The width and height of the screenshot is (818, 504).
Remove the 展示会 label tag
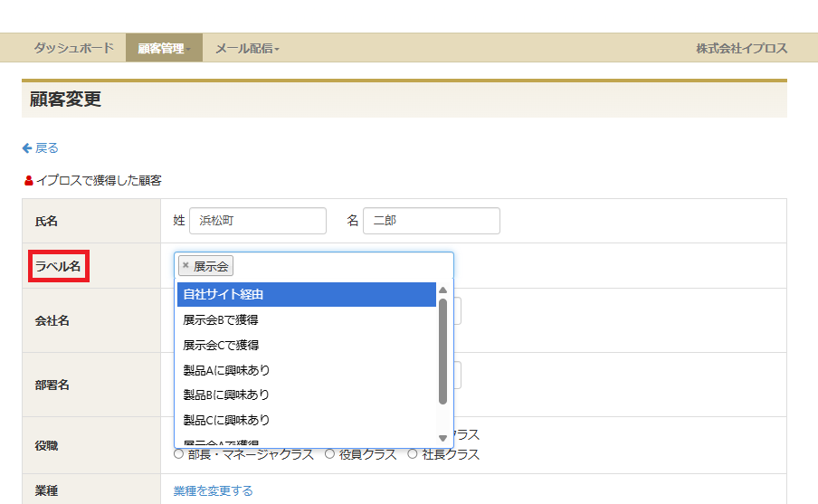186,266
